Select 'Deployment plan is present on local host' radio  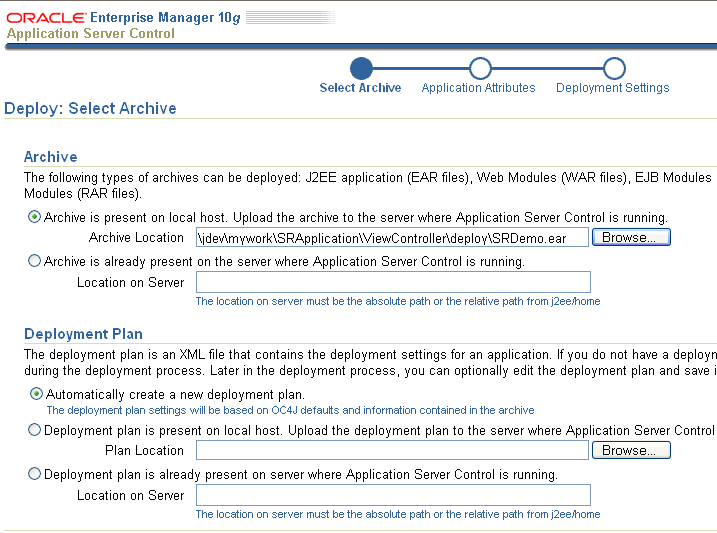[x=34, y=430]
